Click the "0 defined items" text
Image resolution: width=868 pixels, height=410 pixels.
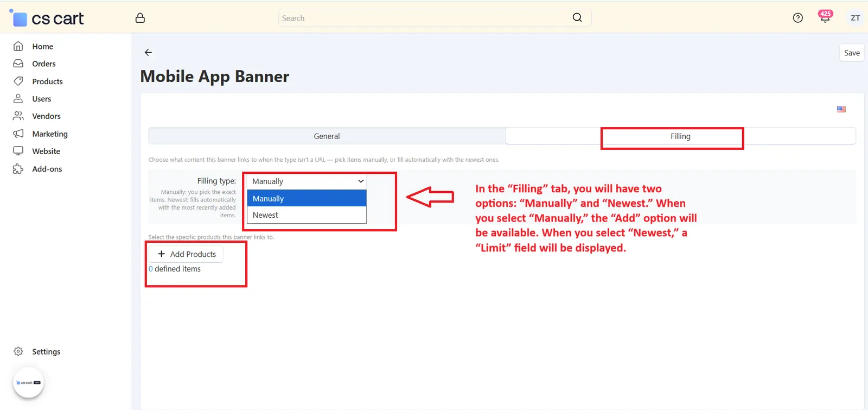point(175,269)
